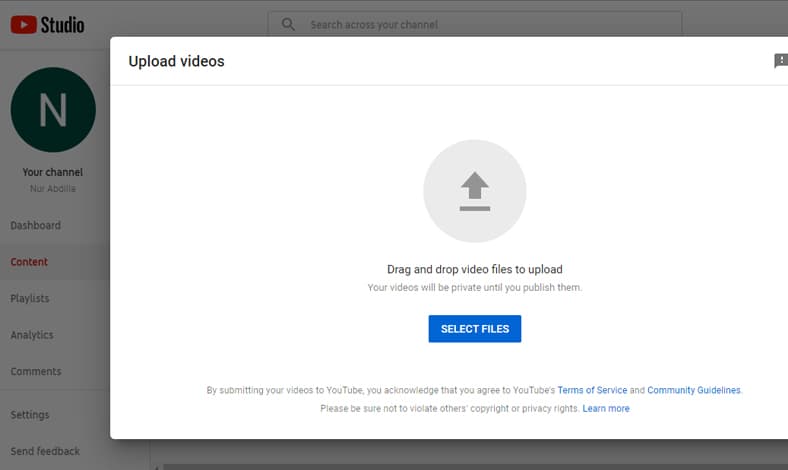Image resolution: width=788 pixels, height=470 pixels.
Task: Click the upload arrow icon circle
Action: point(474,191)
